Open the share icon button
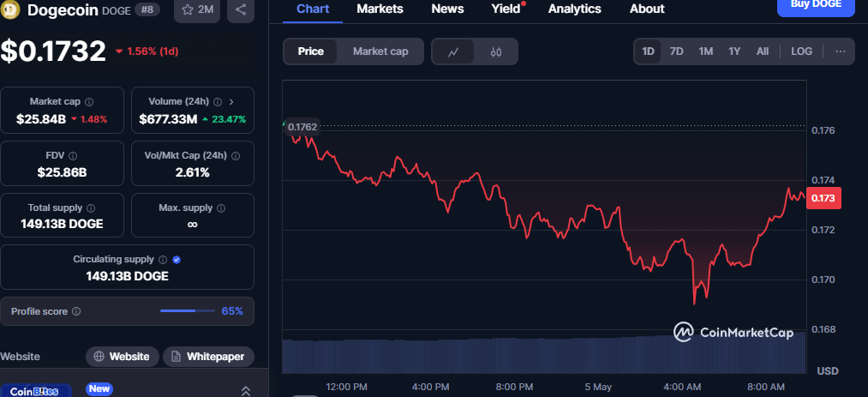 click(241, 9)
